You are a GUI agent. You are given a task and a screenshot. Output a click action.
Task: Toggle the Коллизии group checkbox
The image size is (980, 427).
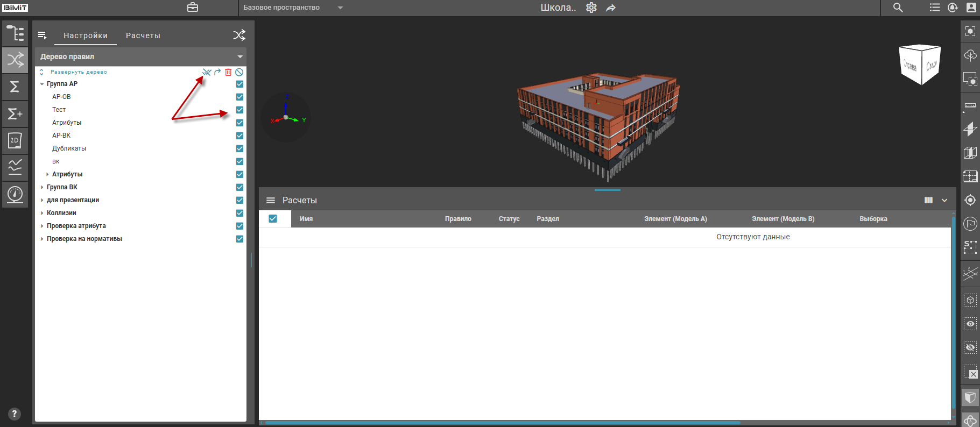[239, 213]
